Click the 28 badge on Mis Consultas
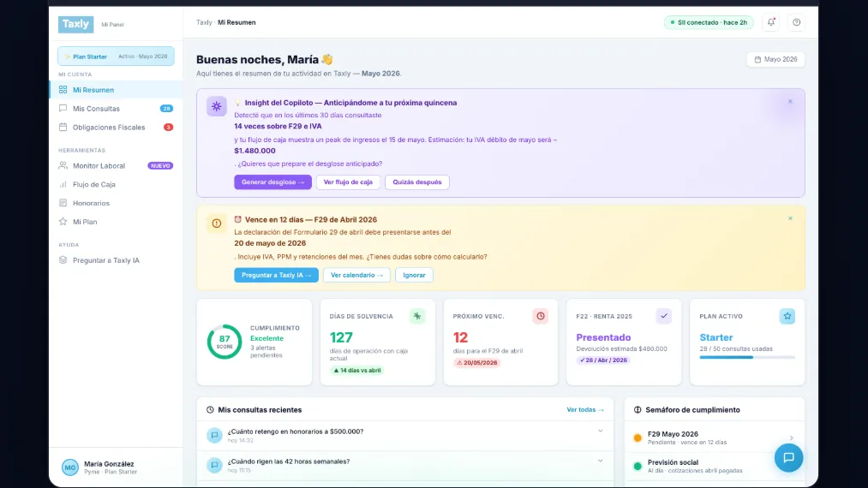Screen dimensions: 868x488 [x=166, y=109]
